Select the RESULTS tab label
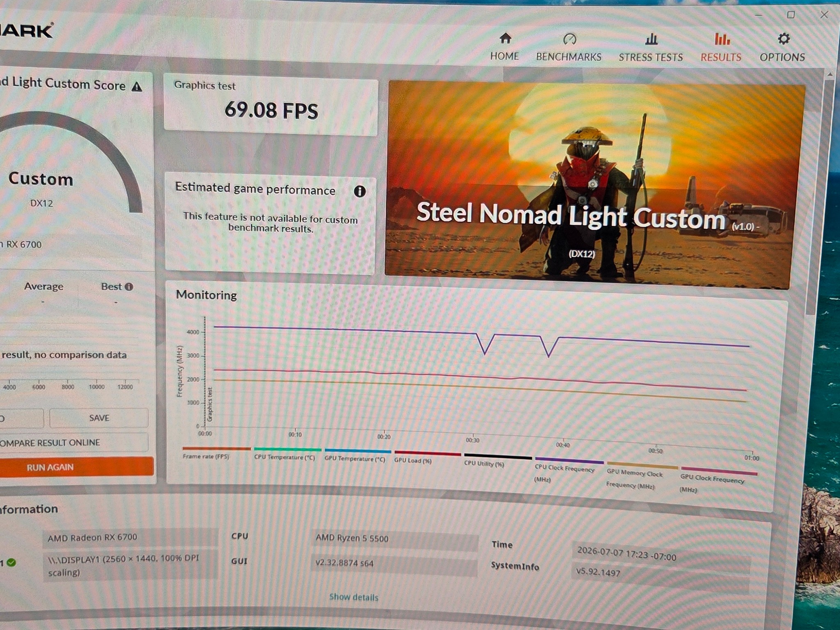 (721, 57)
